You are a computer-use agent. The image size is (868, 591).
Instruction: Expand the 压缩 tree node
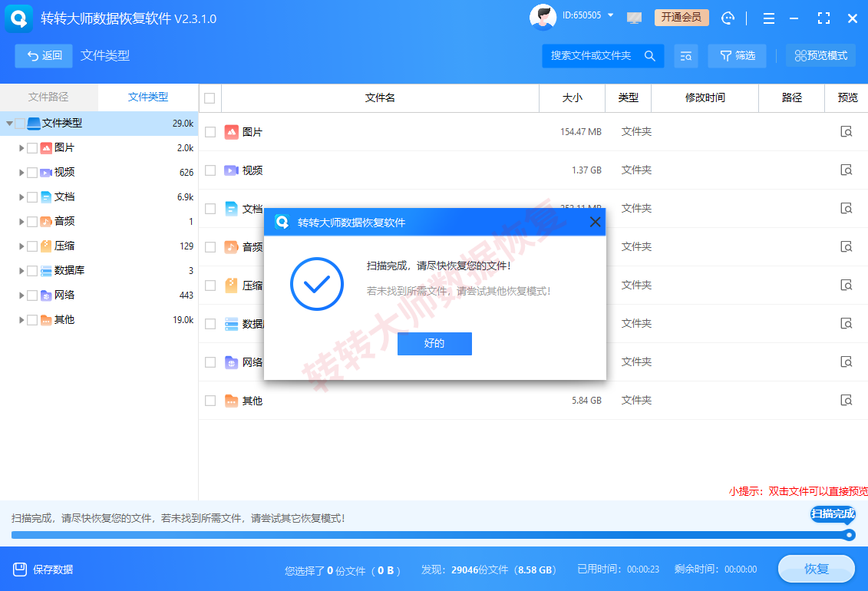coord(21,246)
